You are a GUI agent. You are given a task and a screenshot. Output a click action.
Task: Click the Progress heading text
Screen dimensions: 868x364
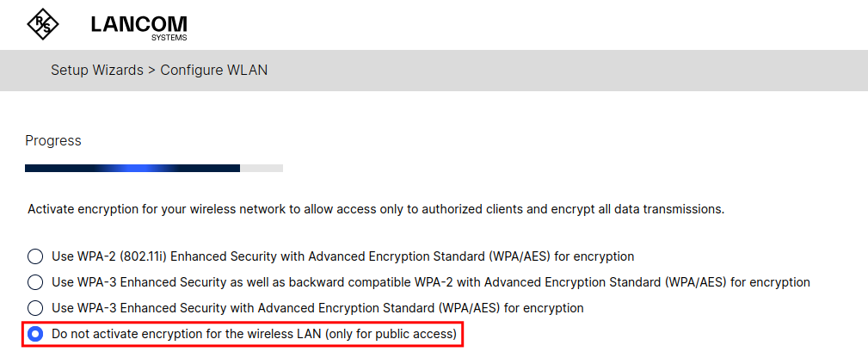pos(53,141)
